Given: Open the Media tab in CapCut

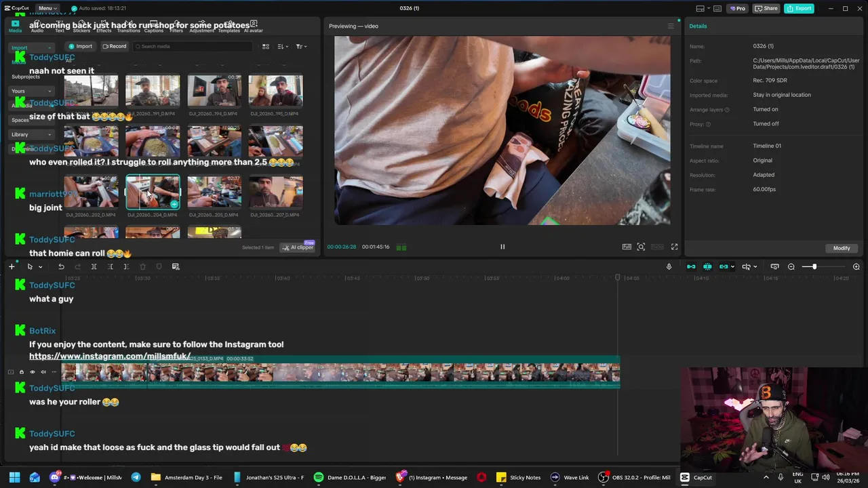Looking at the screenshot, I should (x=15, y=26).
